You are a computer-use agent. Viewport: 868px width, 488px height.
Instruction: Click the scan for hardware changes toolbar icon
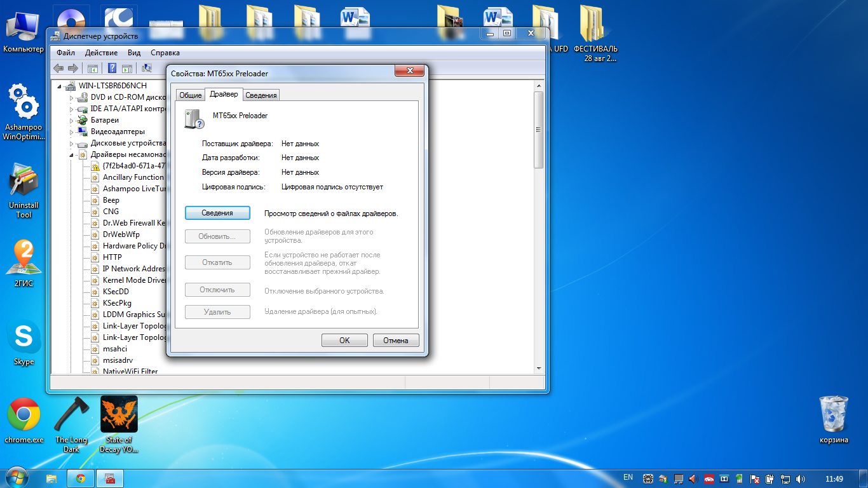(147, 69)
